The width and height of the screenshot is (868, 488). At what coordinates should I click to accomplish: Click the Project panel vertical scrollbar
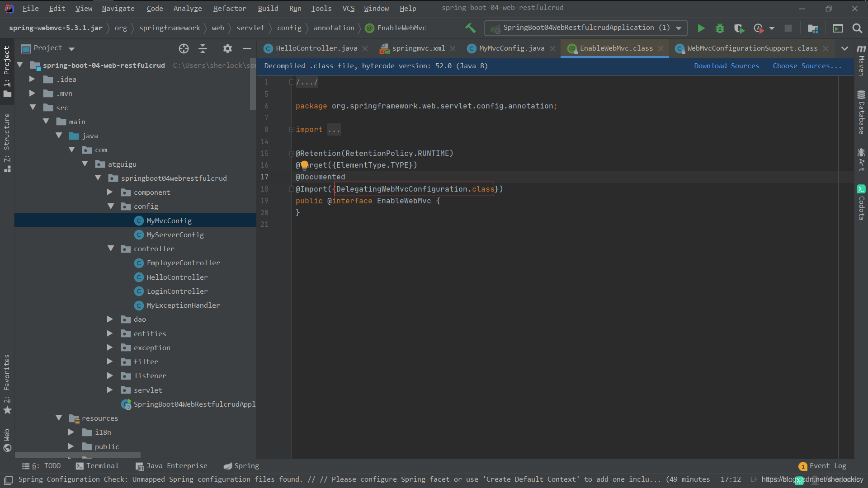(x=253, y=84)
